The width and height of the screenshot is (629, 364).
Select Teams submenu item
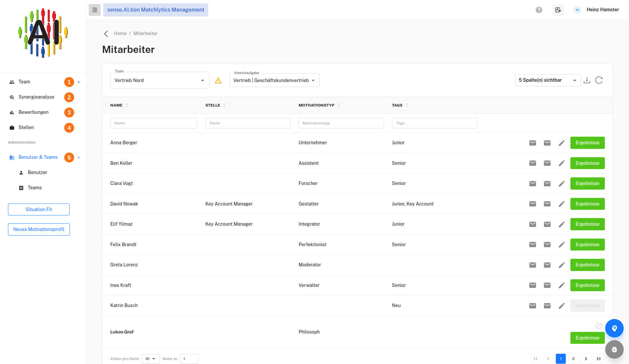click(x=35, y=188)
